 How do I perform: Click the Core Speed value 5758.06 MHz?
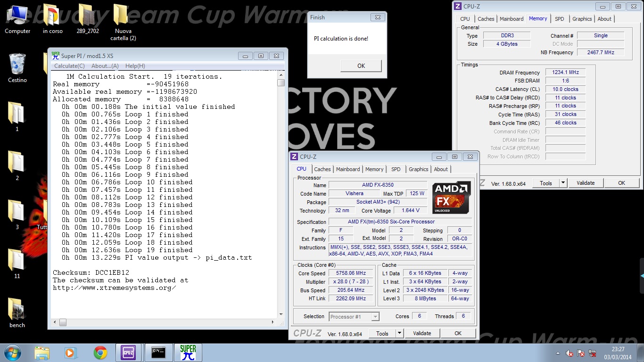click(351, 273)
